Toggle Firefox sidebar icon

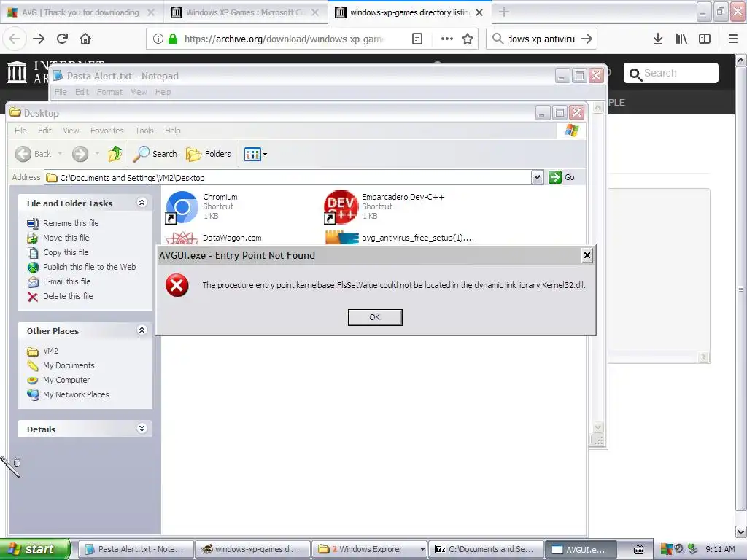click(x=705, y=39)
